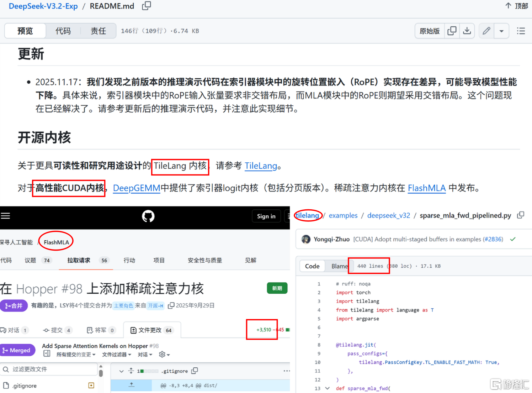Select the 文件更改 tab
The width and height of the screenshot is (532, 393).
152,330
